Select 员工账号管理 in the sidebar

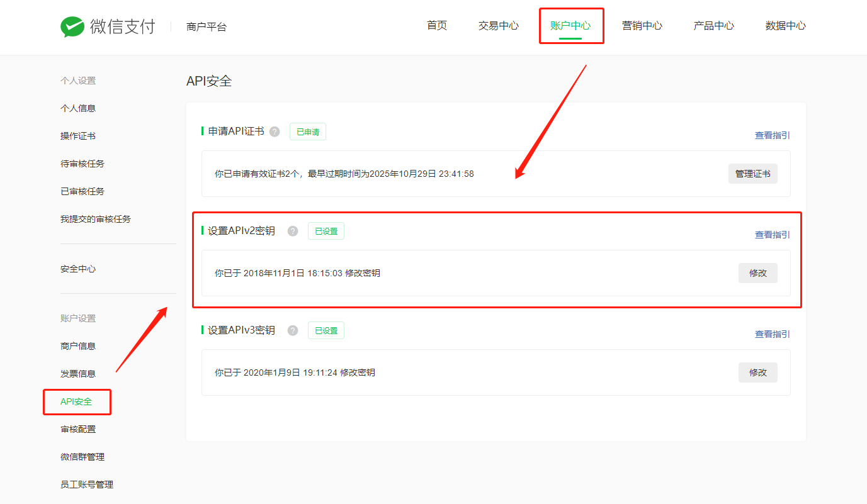tap(87, 484)
